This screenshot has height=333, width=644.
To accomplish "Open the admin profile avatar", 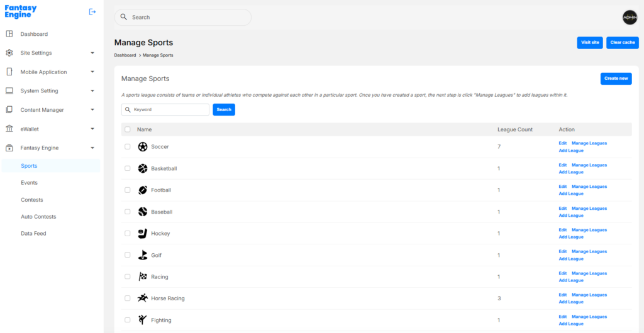I will [x=630, y=18].
